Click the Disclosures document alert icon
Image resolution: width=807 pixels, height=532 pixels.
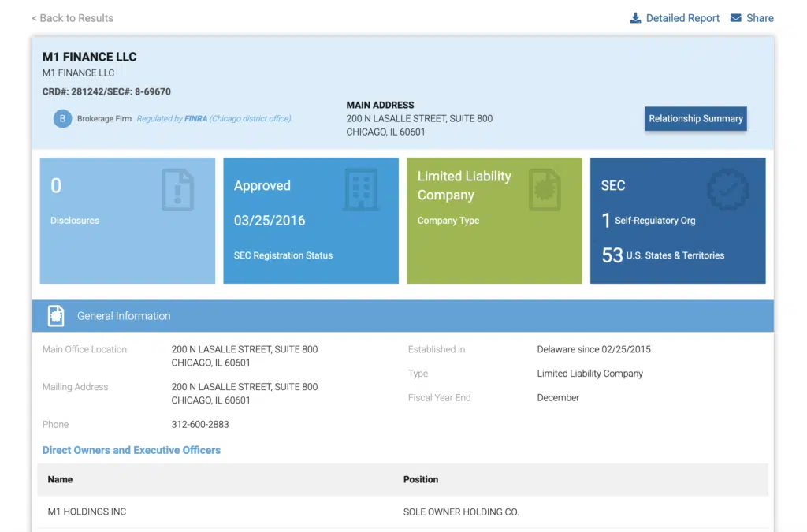point(177,189)
